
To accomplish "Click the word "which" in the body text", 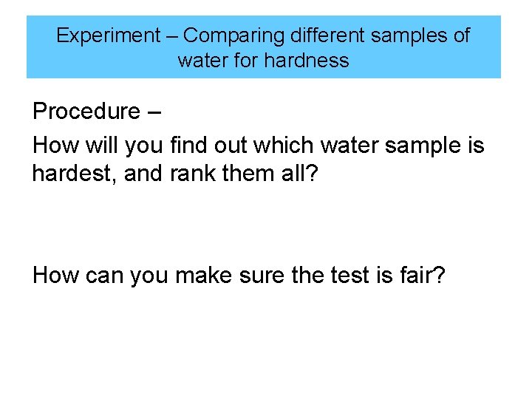I will [284, 145].
